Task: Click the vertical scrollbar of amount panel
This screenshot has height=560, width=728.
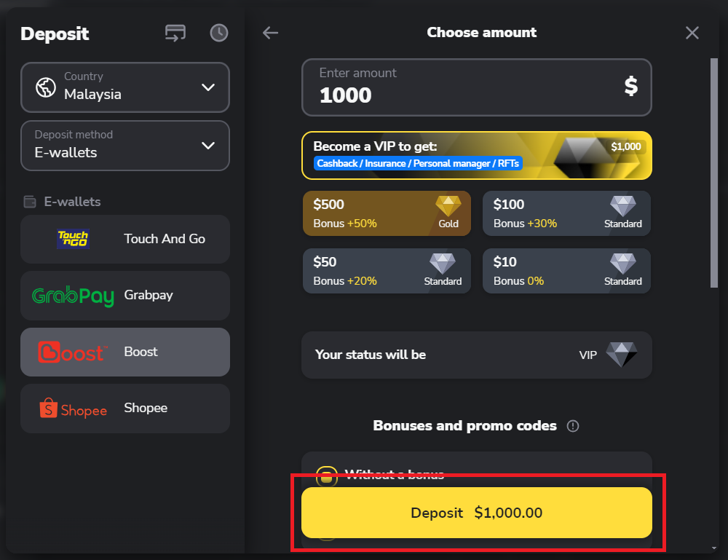Action: pos(714,175)
